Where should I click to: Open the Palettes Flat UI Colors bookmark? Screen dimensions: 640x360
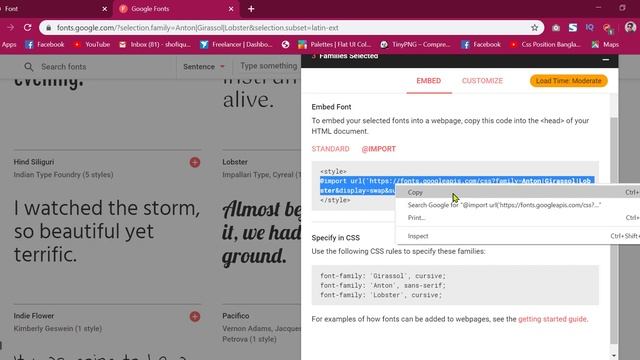point(334,44)
